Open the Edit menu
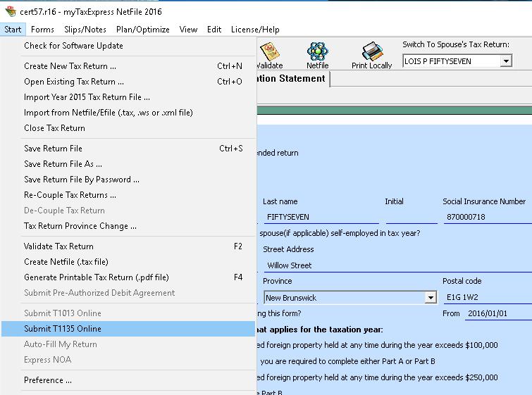Image resolution: width=532 pixels, height=395 pixels. click(214, 30)
